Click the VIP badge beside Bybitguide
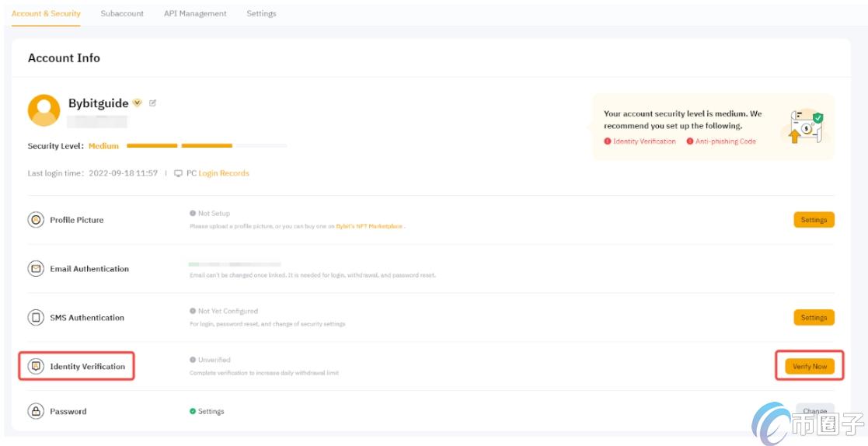 138,103
